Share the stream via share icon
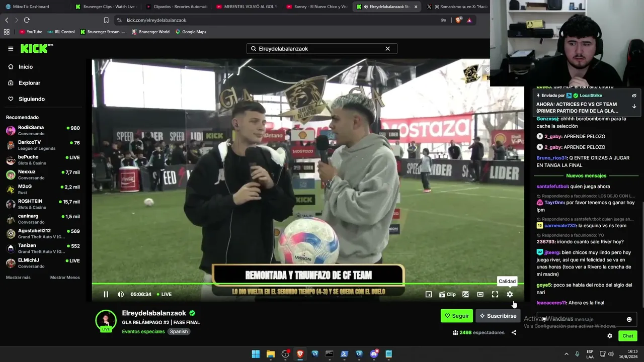The image size is (644, 362). tap(514, 332)
